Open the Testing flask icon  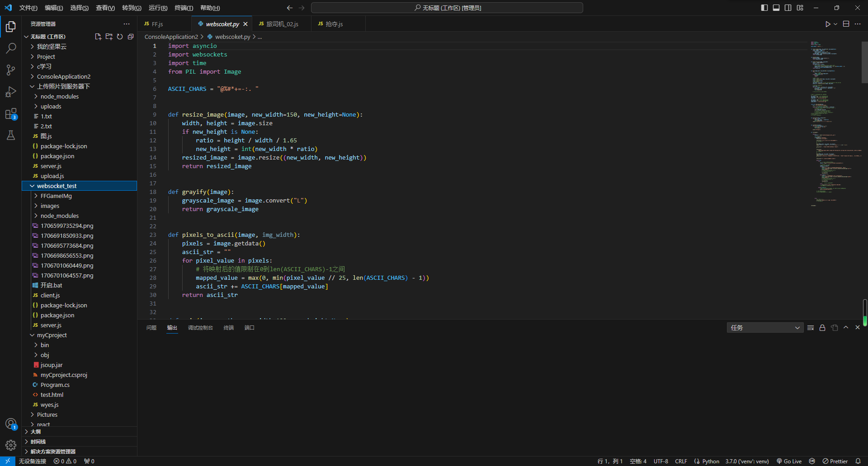pos(11,135)
